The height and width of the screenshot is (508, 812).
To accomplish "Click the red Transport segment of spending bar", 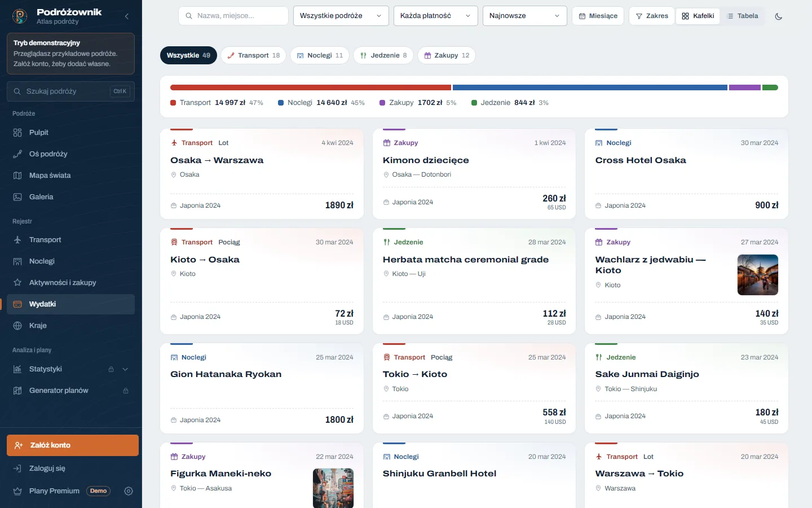I will 311,87.
